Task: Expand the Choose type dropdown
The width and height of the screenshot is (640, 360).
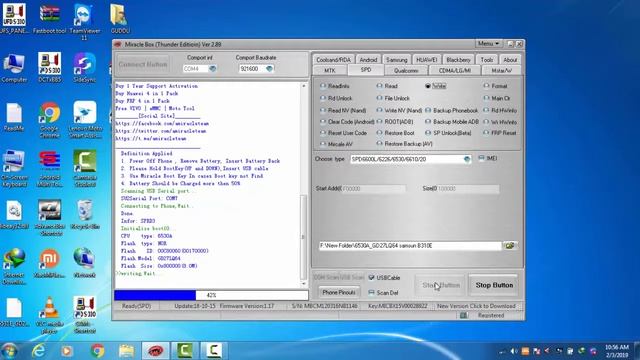Action: click(x=467, y=159)
